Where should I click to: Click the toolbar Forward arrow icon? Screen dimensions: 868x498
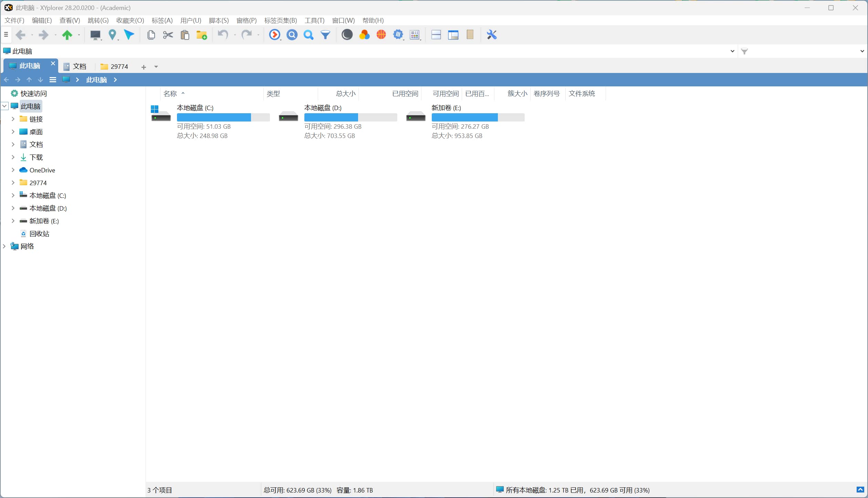pos(44,35)
